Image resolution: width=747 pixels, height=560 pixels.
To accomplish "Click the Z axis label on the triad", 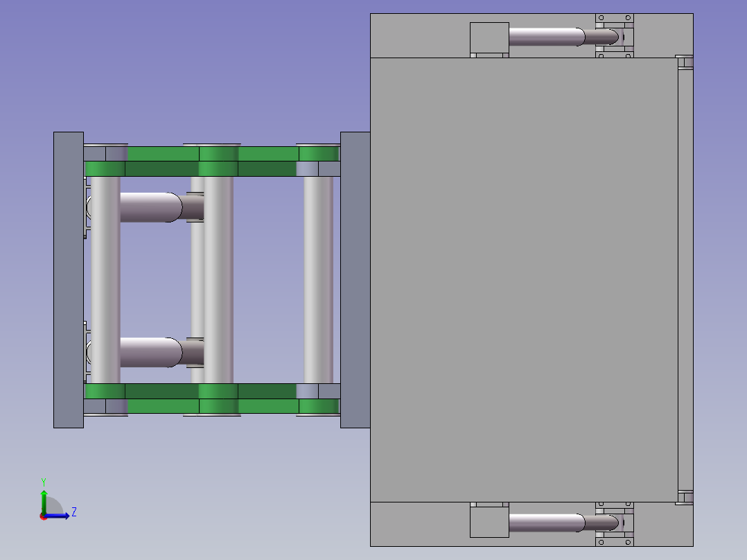I will click(74, 512).
